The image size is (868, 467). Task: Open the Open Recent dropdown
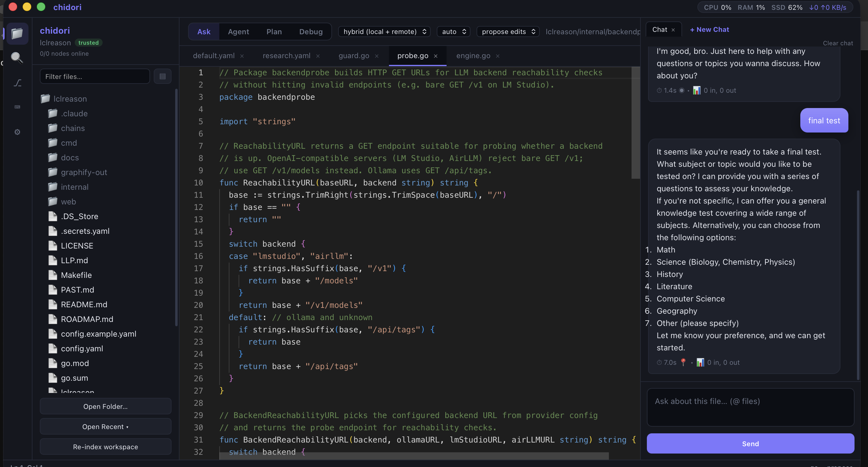[x=105, y=427]
